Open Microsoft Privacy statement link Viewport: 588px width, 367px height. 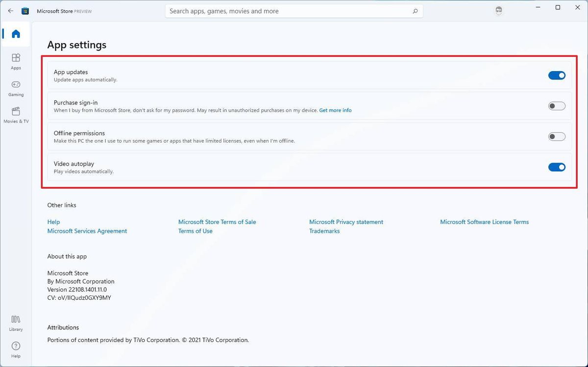click(346, 222)
